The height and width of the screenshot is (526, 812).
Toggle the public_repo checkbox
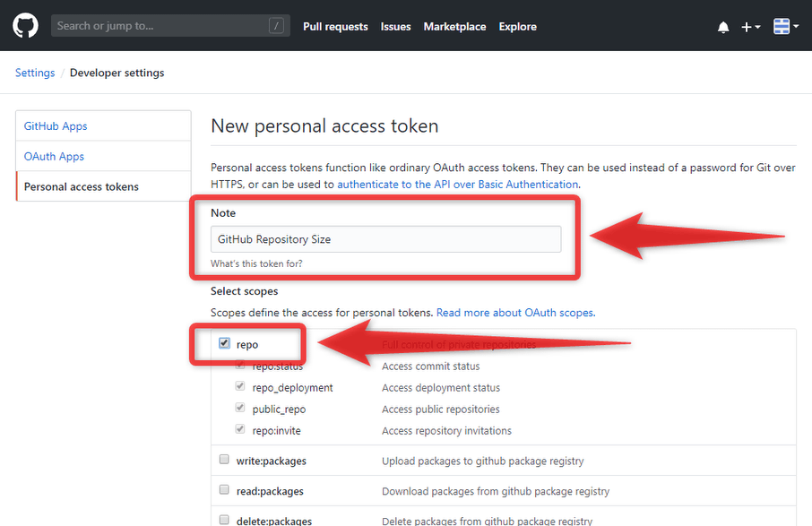click(x=240, y=408)
